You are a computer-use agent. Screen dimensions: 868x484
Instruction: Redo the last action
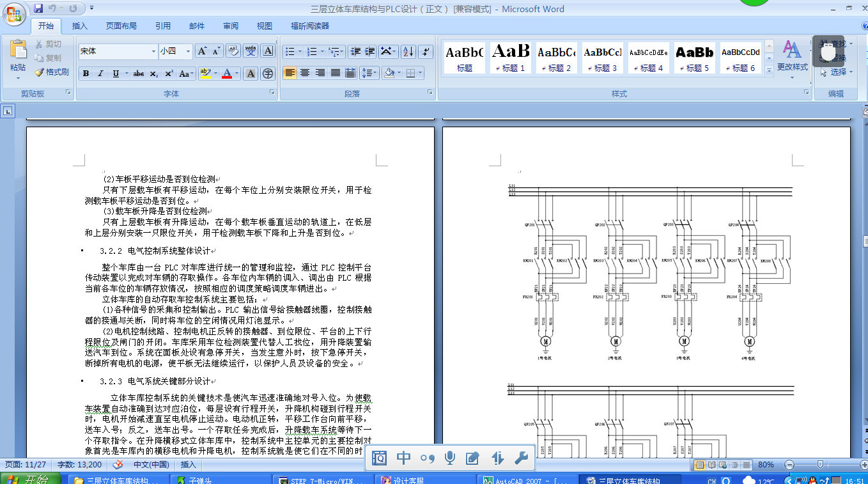point(72,8)
